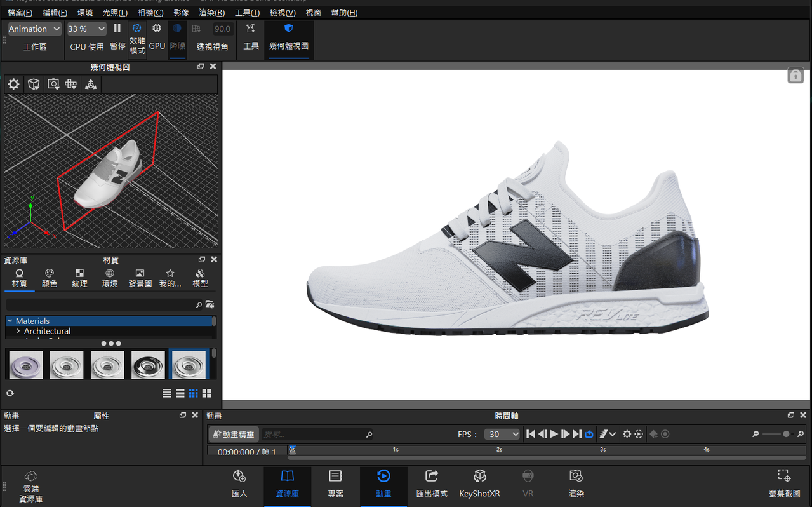Image resolution: width=812 pixels, height=507 pixels.
Task: Open the 33 % CPU usage dropdown
Action: tap(86, 29)
